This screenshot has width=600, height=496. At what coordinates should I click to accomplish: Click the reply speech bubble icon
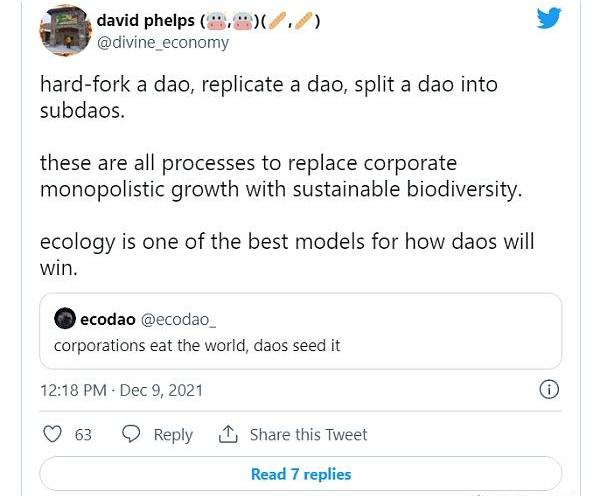(x=131, y=434)
